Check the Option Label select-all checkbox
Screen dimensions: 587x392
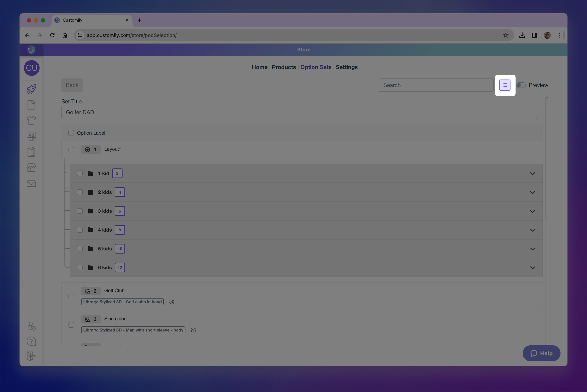(x=71, y=133)
